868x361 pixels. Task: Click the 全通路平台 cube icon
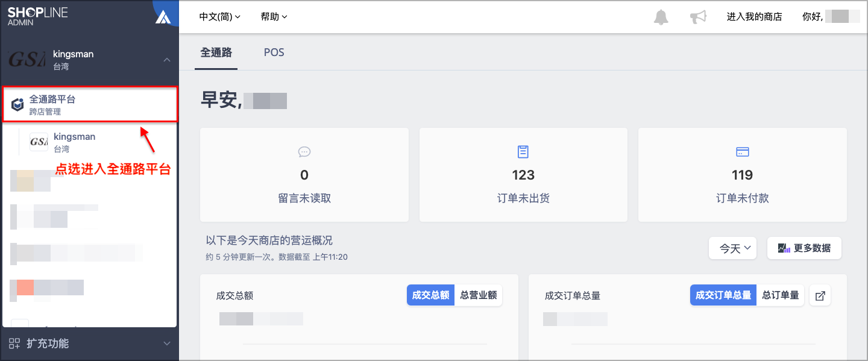point(18,105)
